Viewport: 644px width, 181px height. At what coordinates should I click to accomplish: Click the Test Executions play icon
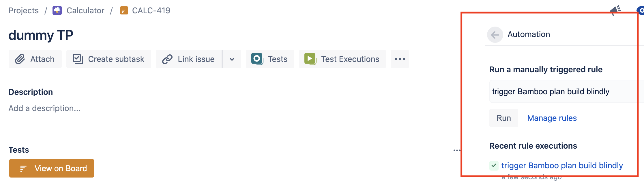(x=310, y=59)
